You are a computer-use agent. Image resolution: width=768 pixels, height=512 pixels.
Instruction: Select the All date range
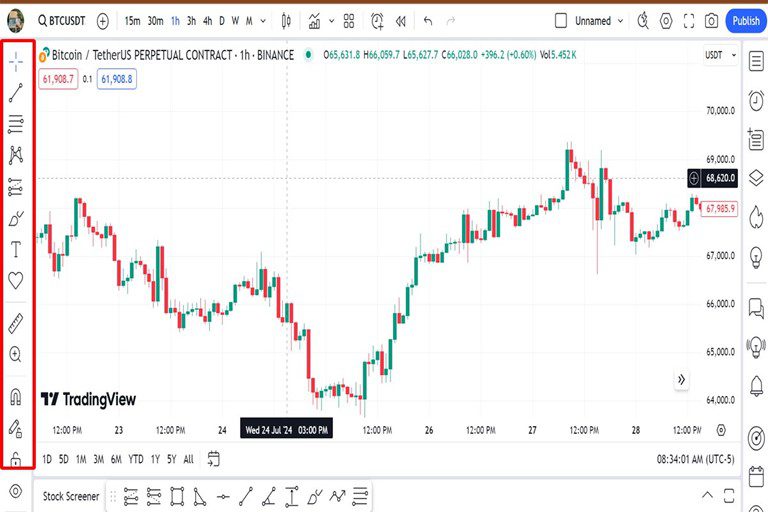pos(189,459)
